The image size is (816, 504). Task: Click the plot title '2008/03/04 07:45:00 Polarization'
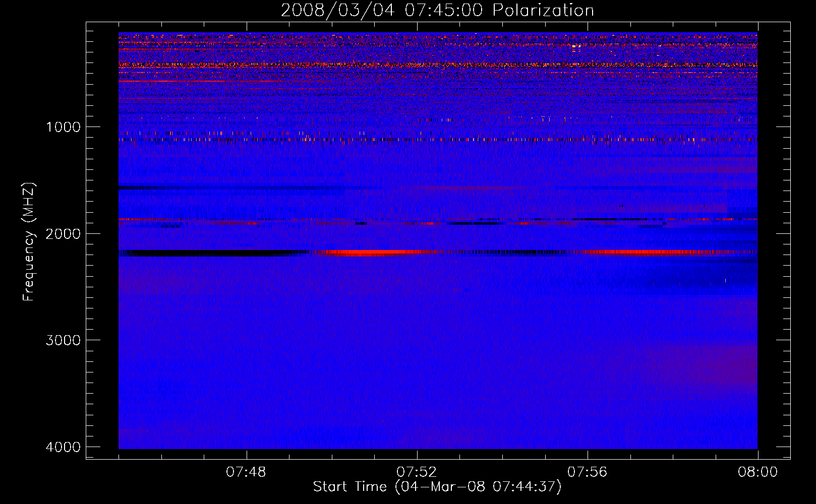click(437, 11)
